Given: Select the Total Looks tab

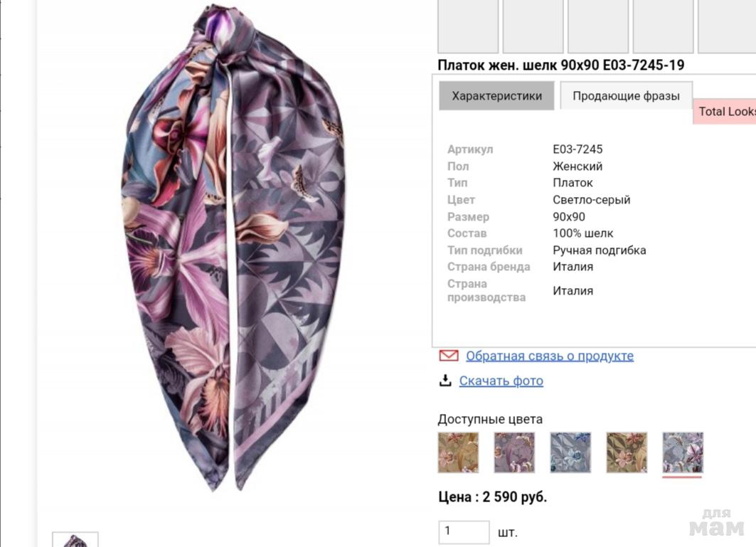Looking at the screenshot, I should 725,112.
